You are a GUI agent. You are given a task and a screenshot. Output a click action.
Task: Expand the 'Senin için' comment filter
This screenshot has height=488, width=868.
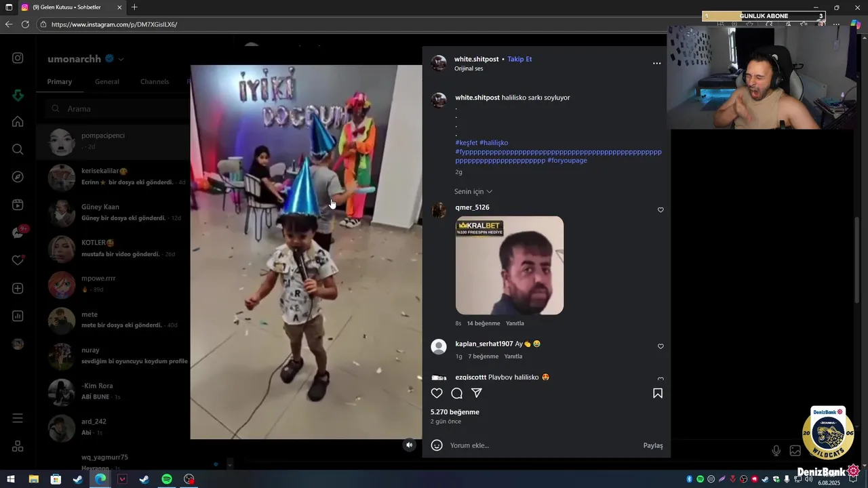pyautogui.click(x=473, y=192)
